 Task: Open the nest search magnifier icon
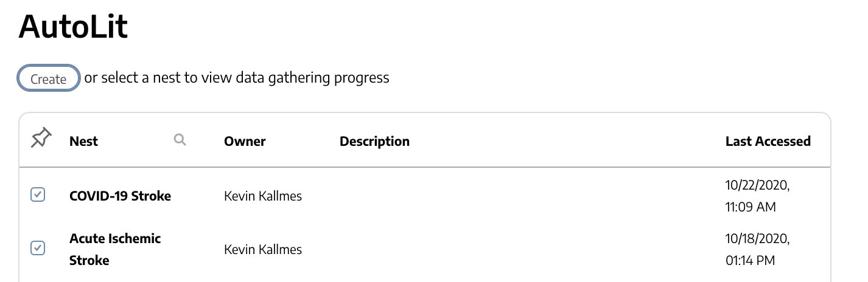pos(180,140)
